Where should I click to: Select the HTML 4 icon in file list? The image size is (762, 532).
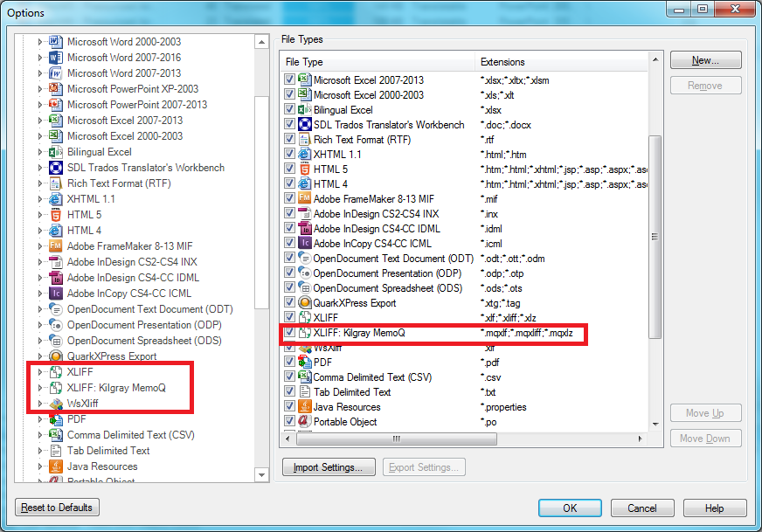tap(305, 183)
